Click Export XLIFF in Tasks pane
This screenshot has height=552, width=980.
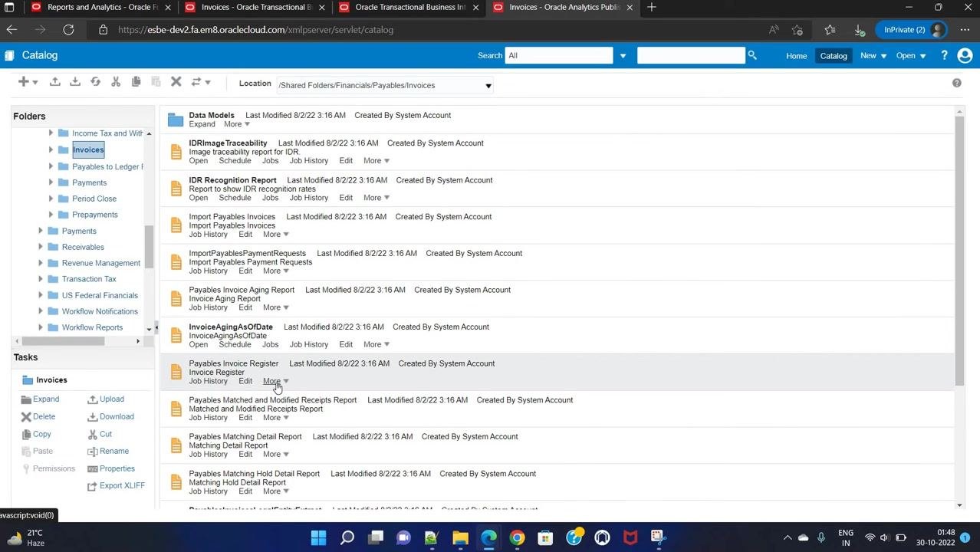(117, 486)
